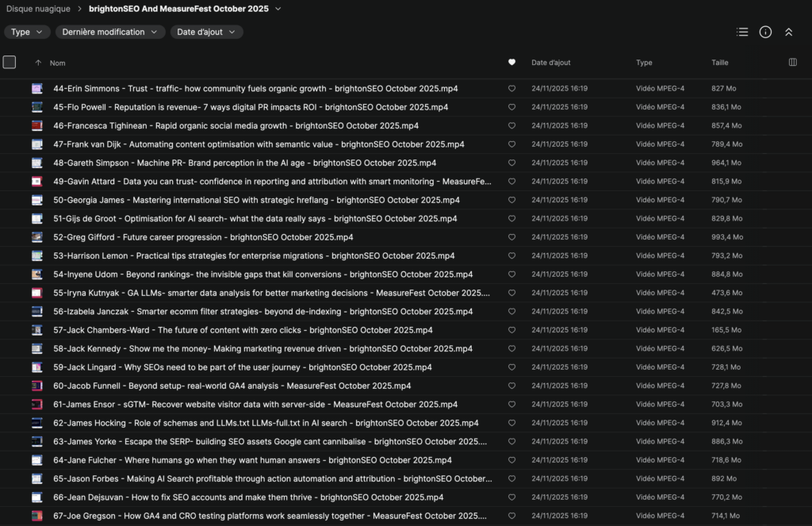Screen dimensions: 812x526
Task: Switch to list view layout icon
Action: [x=742, y=33]
